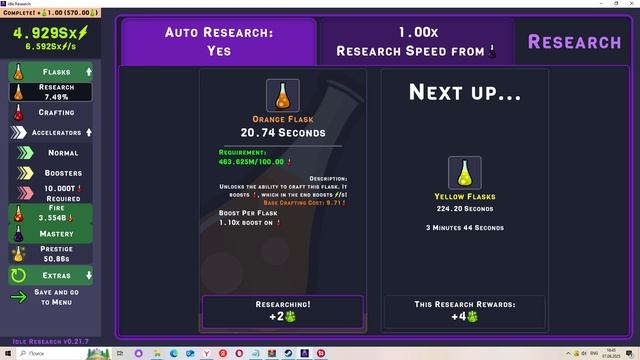640x360 pixels.
Task: Open the Windows Start menu
Action: pos(7,353)
